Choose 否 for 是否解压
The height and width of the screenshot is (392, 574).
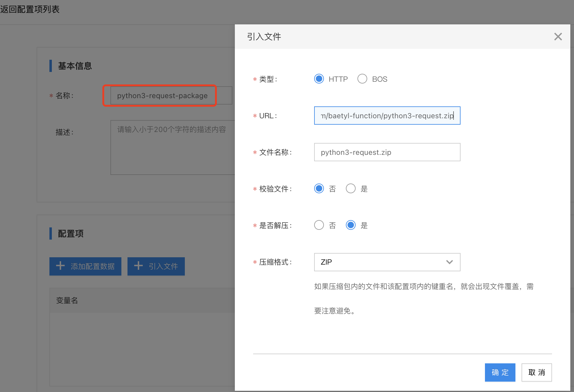click(319, 225)
